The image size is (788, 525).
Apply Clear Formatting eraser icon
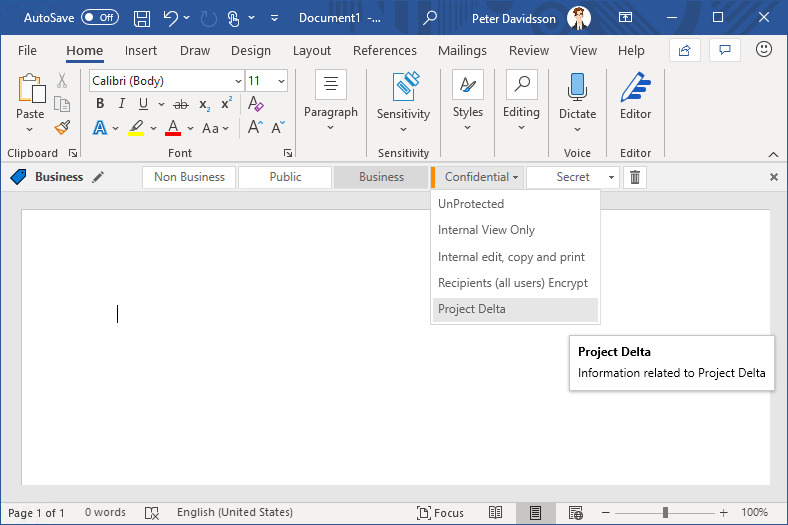[x=256, y=104]
